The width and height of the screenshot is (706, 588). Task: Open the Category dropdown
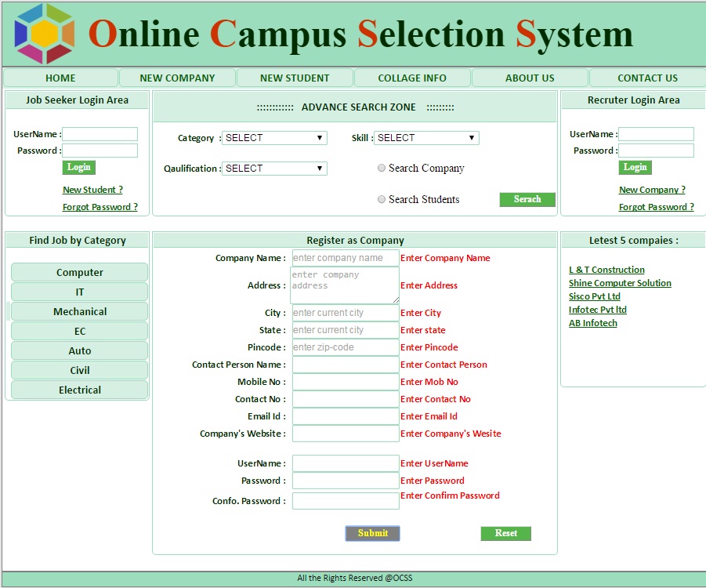(274, 138)
